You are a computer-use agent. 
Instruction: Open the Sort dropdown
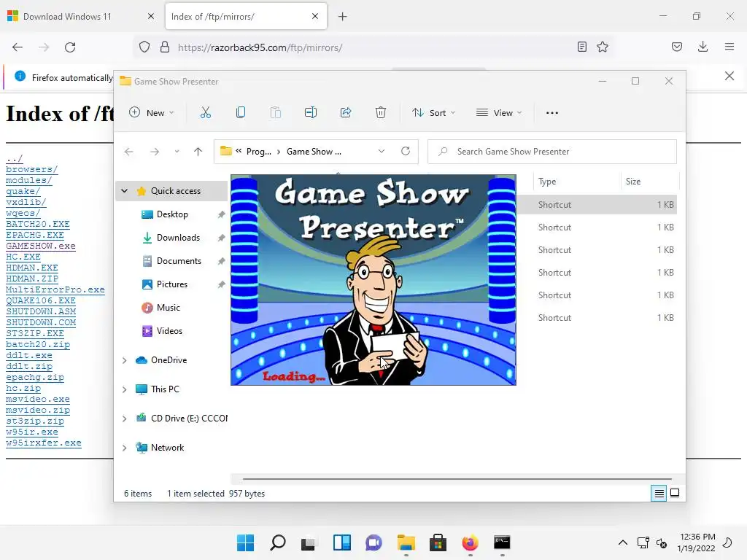434,113
